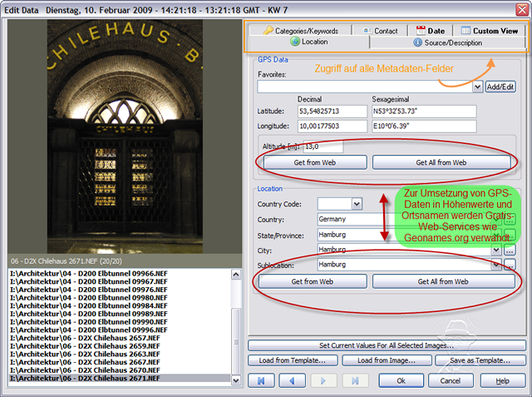Click Load from Template button
The image size is (532, 397).
tap(293, 360)
